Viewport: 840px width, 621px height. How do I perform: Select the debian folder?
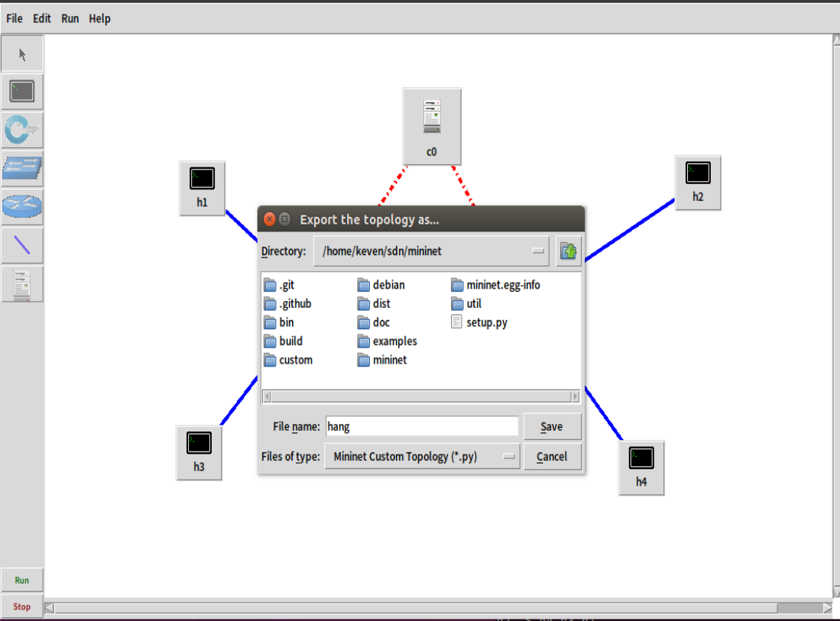click(x=381, y=285)
